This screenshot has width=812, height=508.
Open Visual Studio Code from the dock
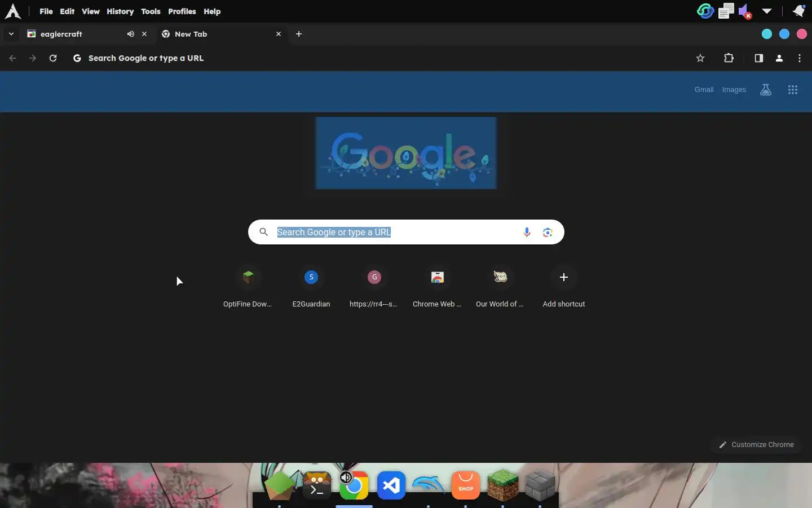point(391,485)
